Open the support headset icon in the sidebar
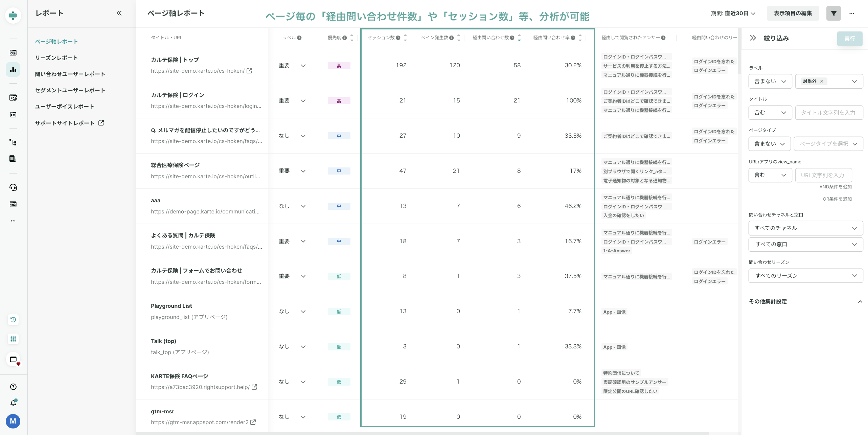868x435 pixels. tap(13, 187)
